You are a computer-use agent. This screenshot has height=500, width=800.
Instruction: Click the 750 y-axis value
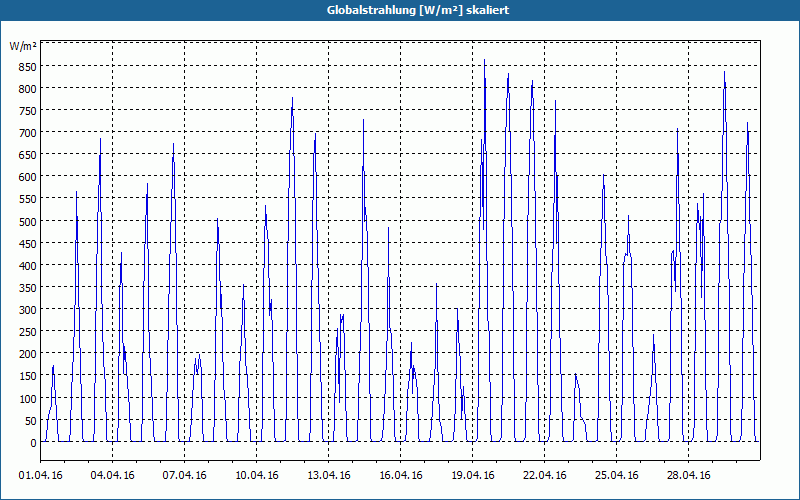tap(29, 111)
